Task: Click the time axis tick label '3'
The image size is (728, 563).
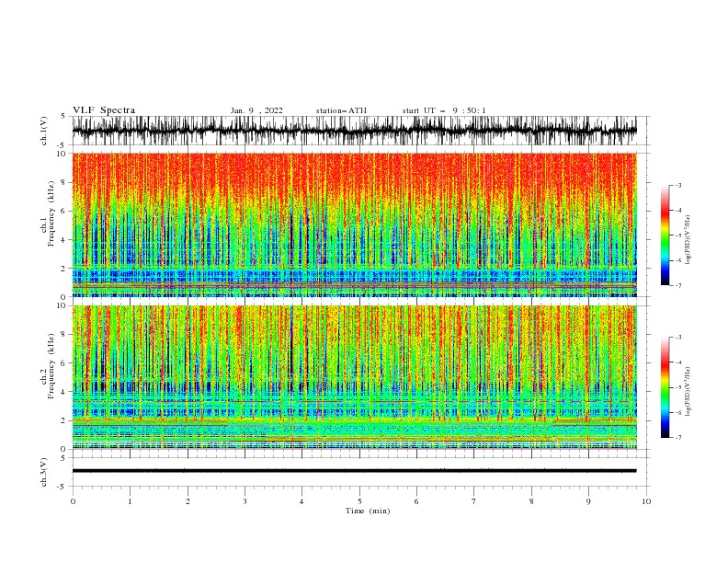Action: (x=245, y=501)
